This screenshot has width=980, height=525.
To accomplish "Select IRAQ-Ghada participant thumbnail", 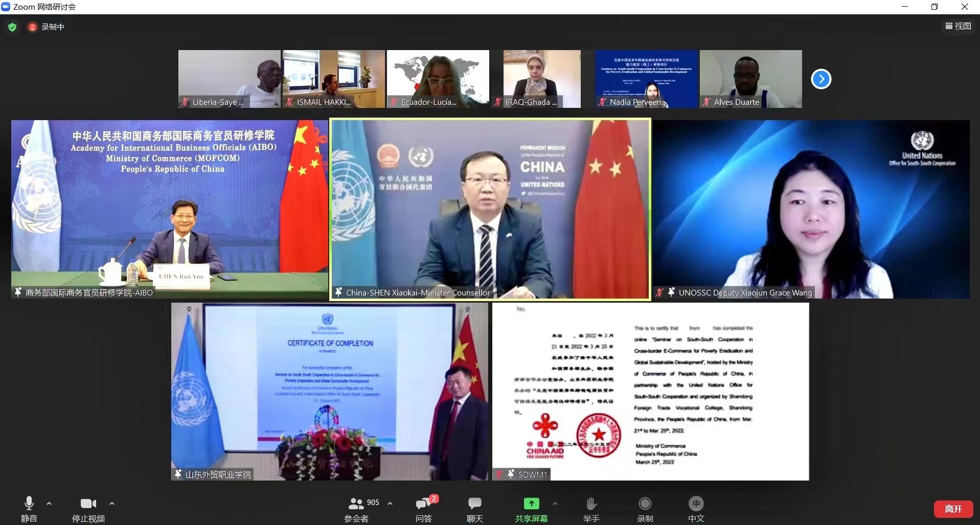I will [542, 79].
